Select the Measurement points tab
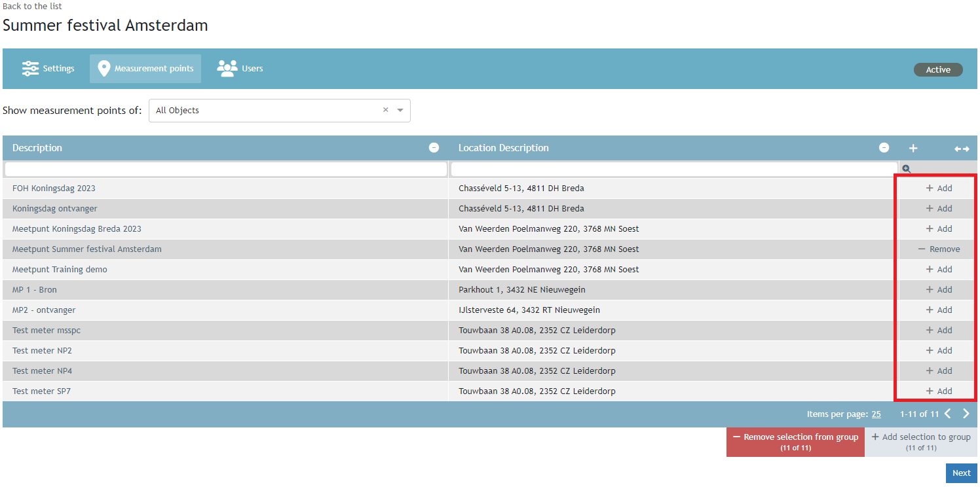The width and height of the screenshot is (980, 487). pyautogui.click(x=145, y=69)
